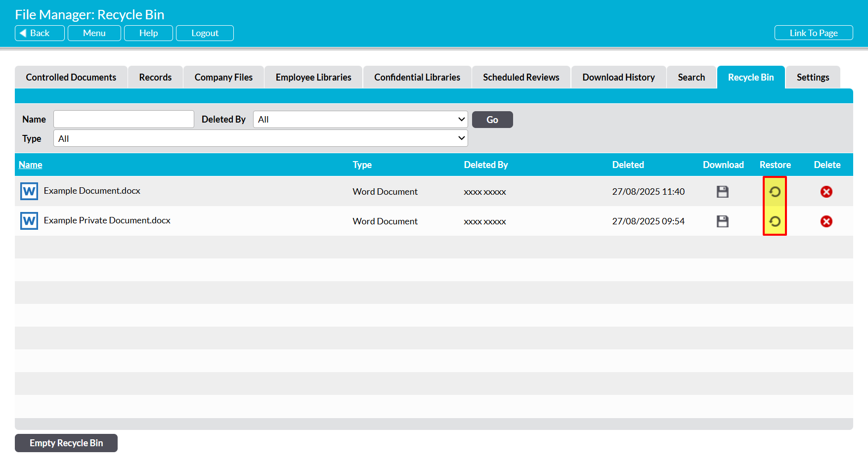The image size is (868, 466).
Task: Click the Back button
Action: 40,33
